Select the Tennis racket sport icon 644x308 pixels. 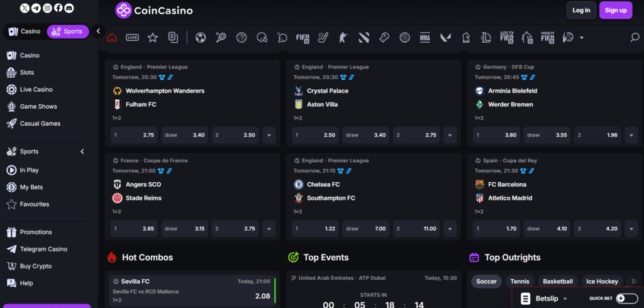pos(221,38)
